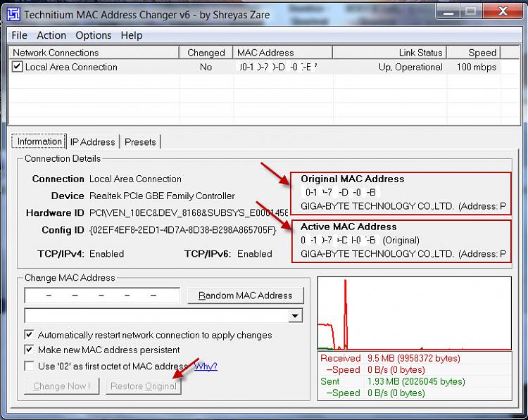Click the Technitium app icon in title bar
Screen dimensions: 528x420
click(x=13, y=15)
